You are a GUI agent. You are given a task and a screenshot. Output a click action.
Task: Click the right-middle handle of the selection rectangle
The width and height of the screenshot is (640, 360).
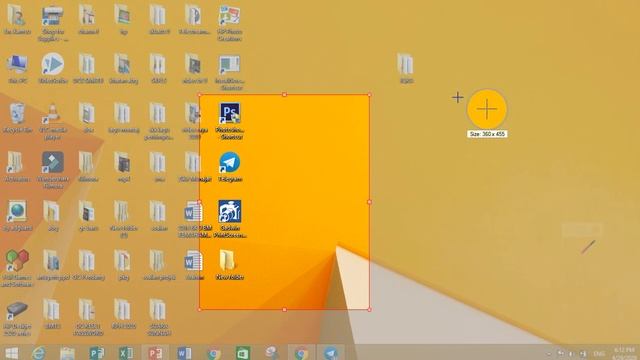pyautogui.click(x=369, y=202)
